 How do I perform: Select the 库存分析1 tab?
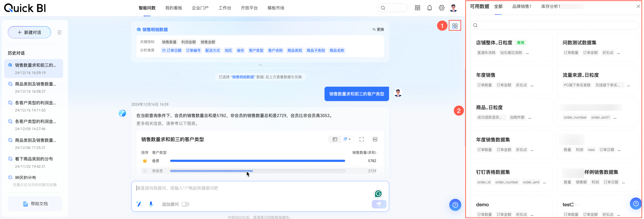pos(550,7)
